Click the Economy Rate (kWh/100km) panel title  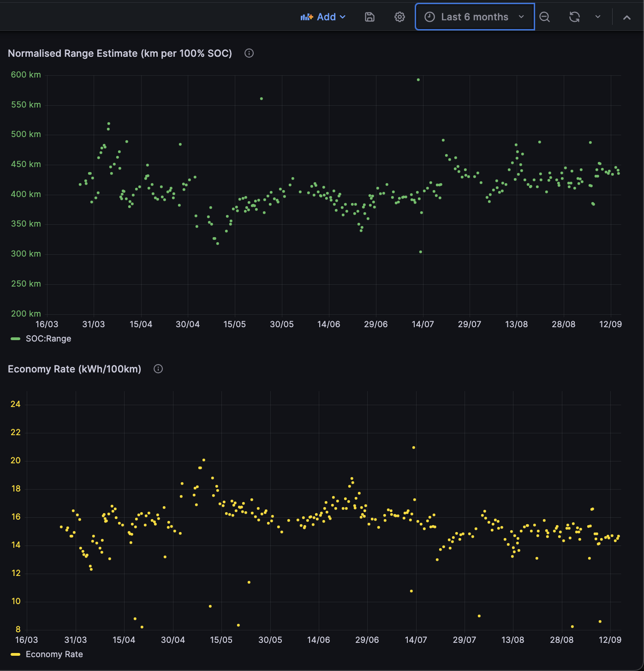click(74, 369)
